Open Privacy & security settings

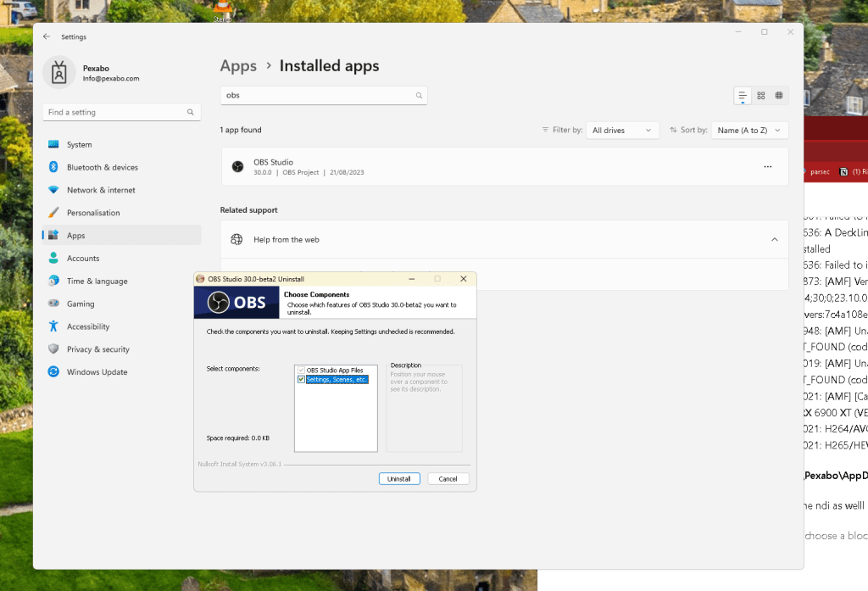point(122,349)
